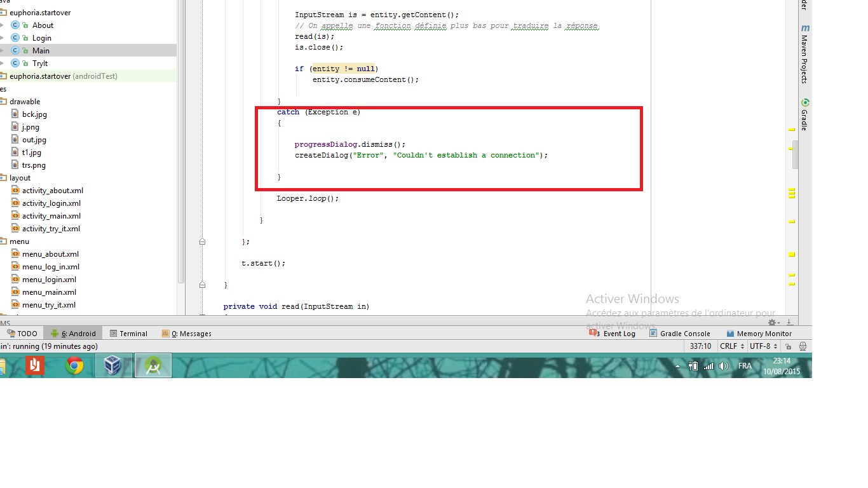This screenshot has height=488, width=868.
Task: Click the menu_about.xml file icon
Action: coord(16,254)
